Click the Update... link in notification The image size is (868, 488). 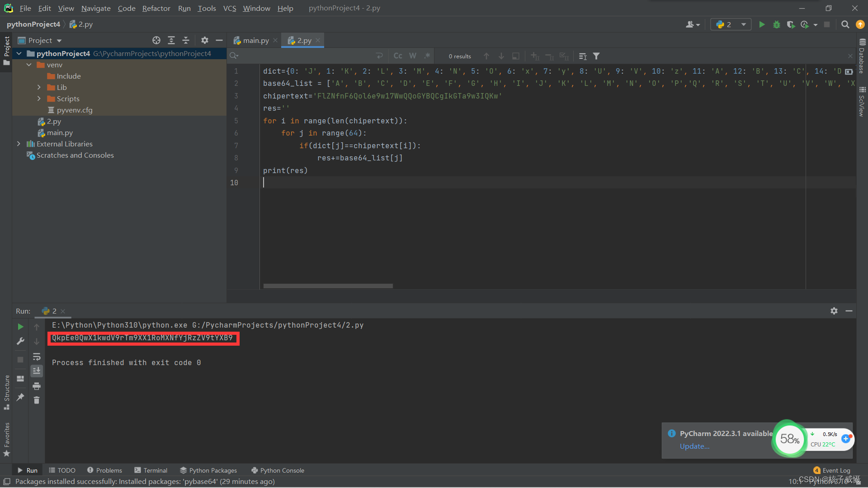[x=694, y=446]
